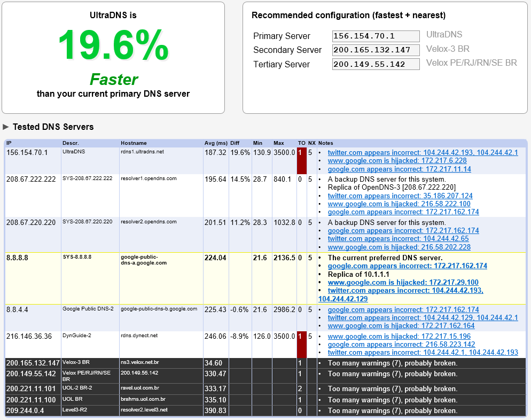Viewport: 531px width, 420px height.
Task: Click red timeout cell in UltraDNS row
Action: pos(302,161)
